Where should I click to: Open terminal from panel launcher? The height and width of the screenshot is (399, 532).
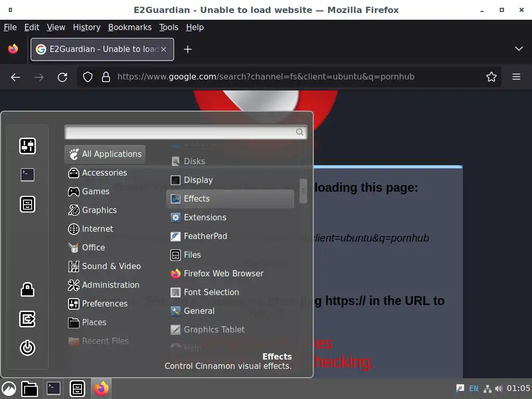point(54,389)
